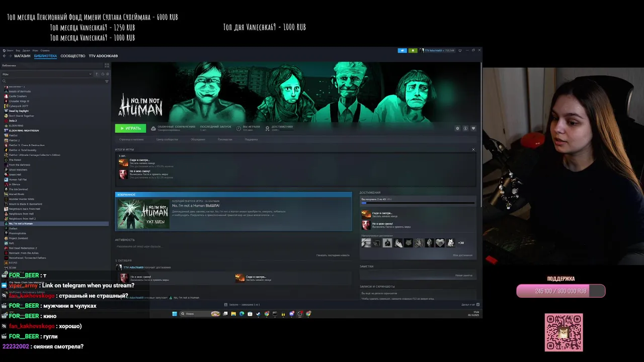The height and width of the screenshot is (362, 644).
Task: Open the game info icon
Action: (x=465, y=128)
